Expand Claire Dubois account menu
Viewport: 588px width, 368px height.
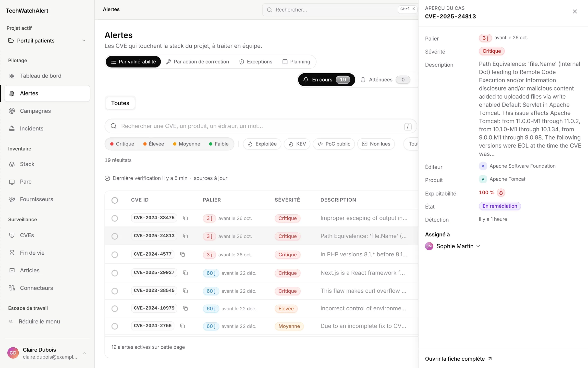pos(47,353)
